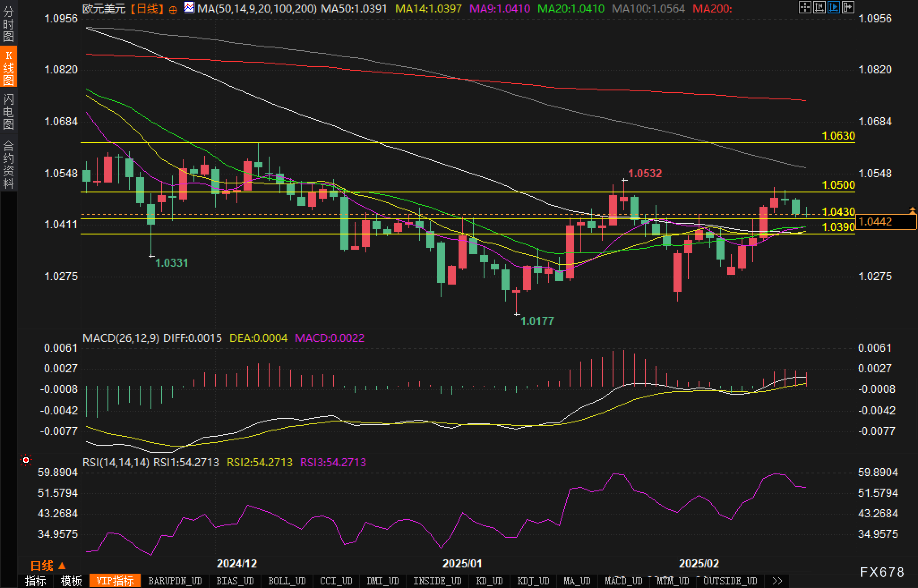Click the orange alert arrow above price label

coord(912,210)
